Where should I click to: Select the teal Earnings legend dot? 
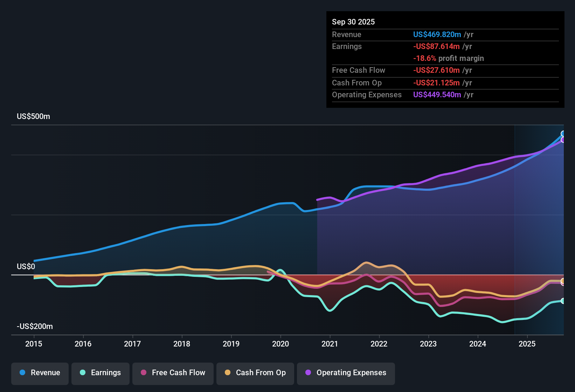click(x=83, y=373)
